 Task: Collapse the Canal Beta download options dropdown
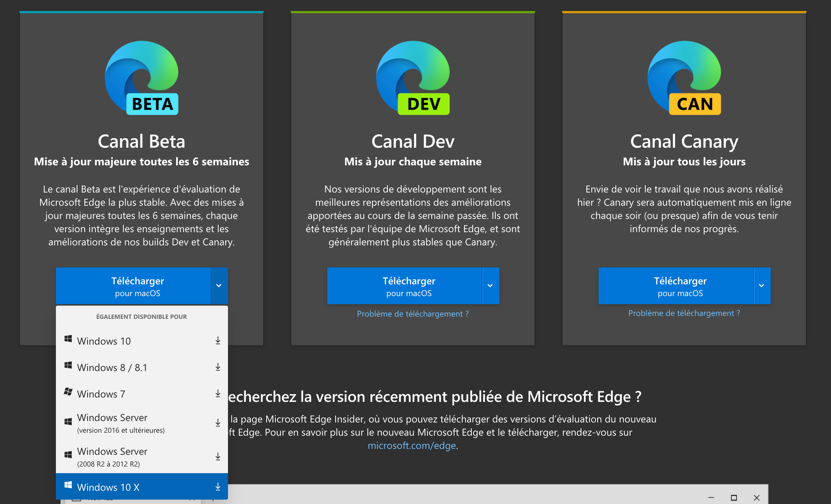[x=219, y=286]
